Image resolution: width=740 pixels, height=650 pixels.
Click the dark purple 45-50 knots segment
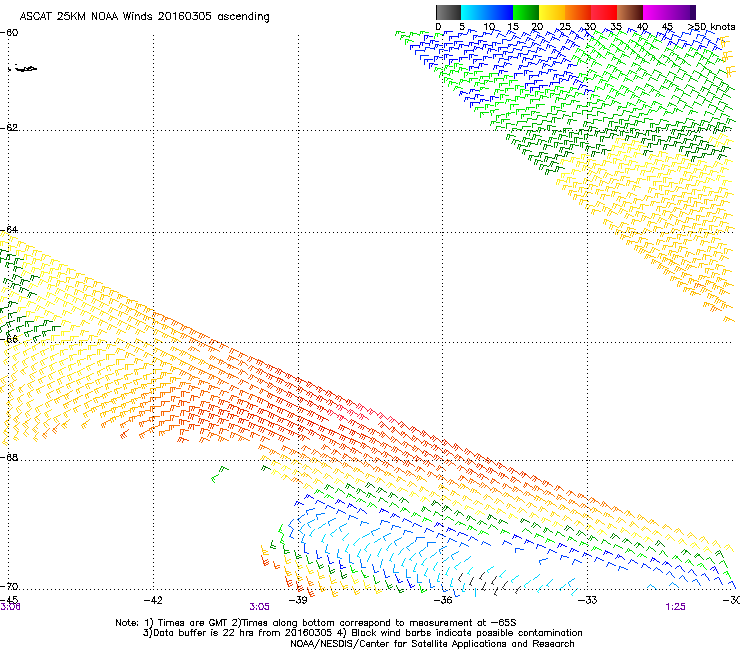682,12
